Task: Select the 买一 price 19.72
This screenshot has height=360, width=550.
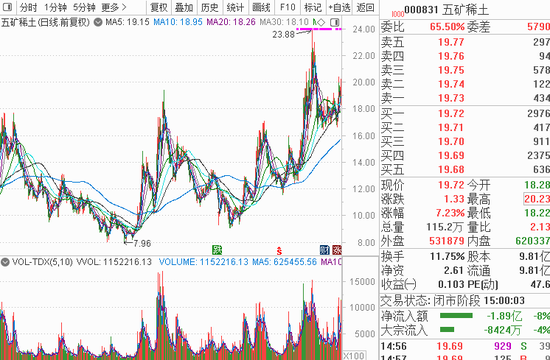Action: (451, 114)
